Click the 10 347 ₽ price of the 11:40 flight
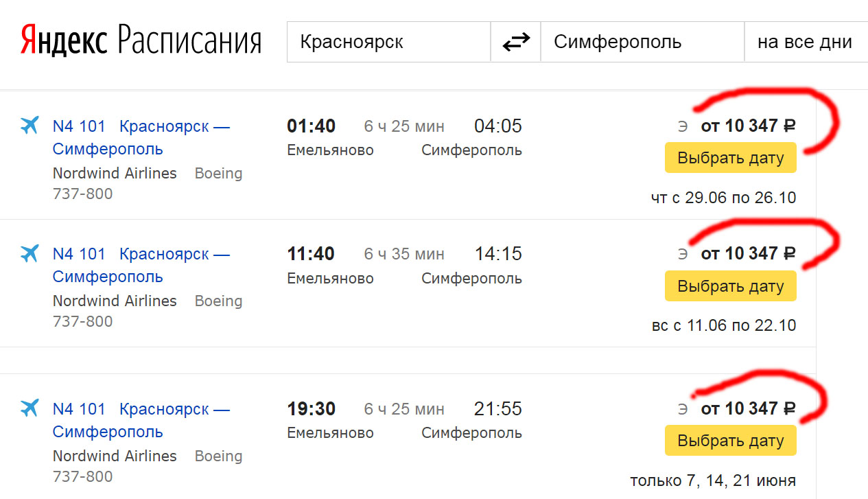 pos(748,253)
